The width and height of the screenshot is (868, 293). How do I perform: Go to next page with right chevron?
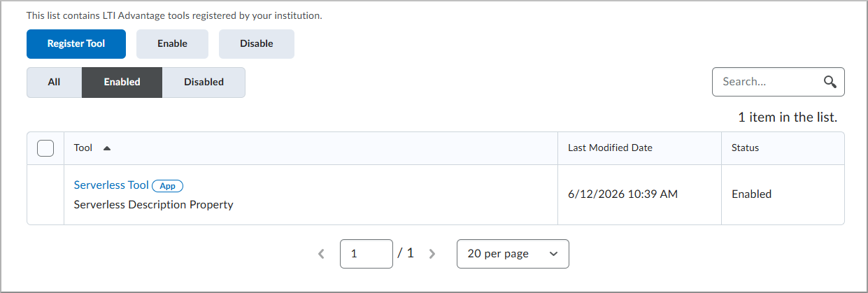[x=432, y=254]
